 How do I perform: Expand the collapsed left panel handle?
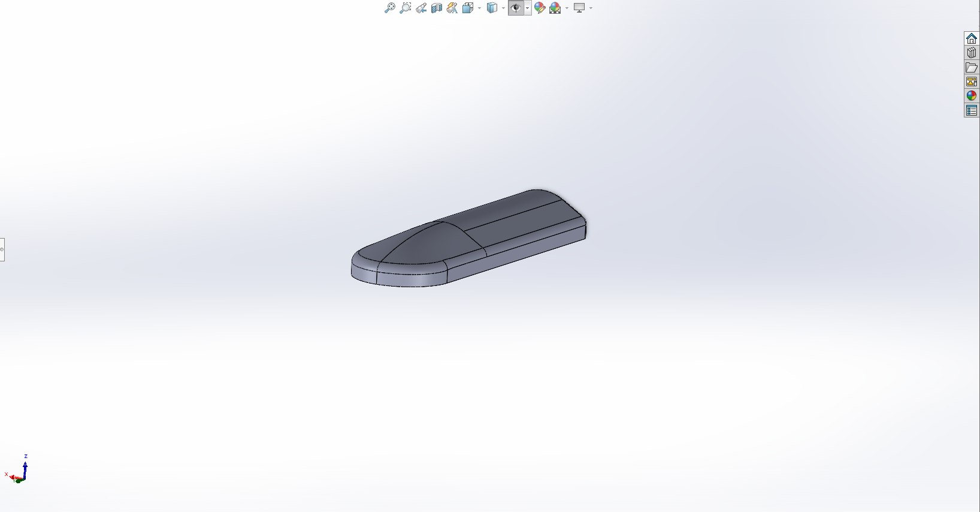point(2,249)
